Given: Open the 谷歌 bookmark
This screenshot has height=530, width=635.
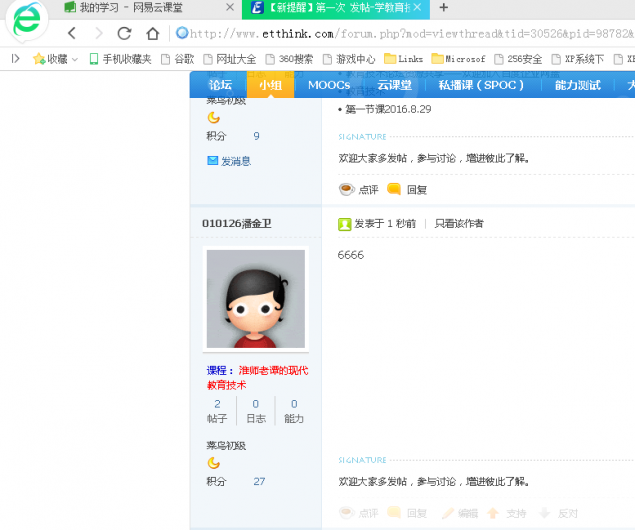Looking at the screenshot, I should tap(178, 59).
